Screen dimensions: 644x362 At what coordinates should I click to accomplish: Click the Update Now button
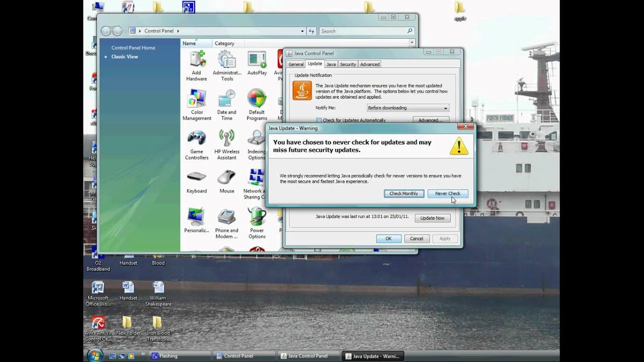(x=433, y=218)
